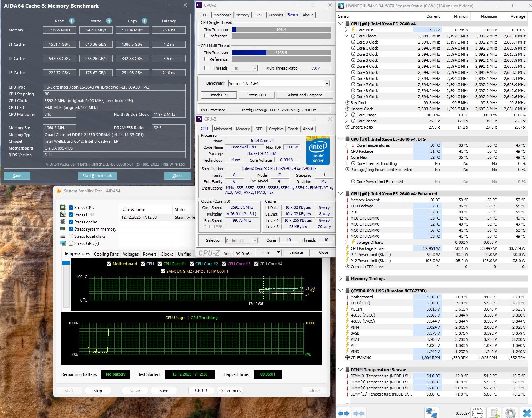Screen dimensions: 532x418
Task: Uncheck the Stress FPU checkbox
Action: [71, 215]
